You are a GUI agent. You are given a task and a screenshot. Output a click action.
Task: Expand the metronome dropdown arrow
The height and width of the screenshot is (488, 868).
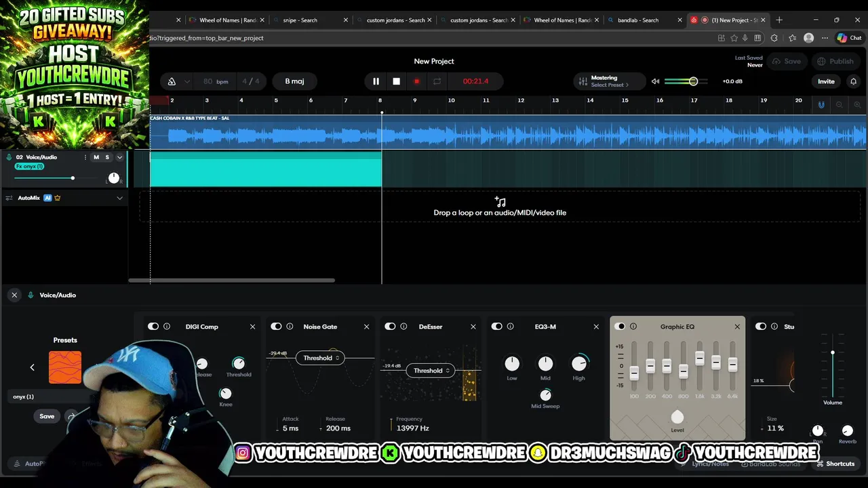pos(187,81)
